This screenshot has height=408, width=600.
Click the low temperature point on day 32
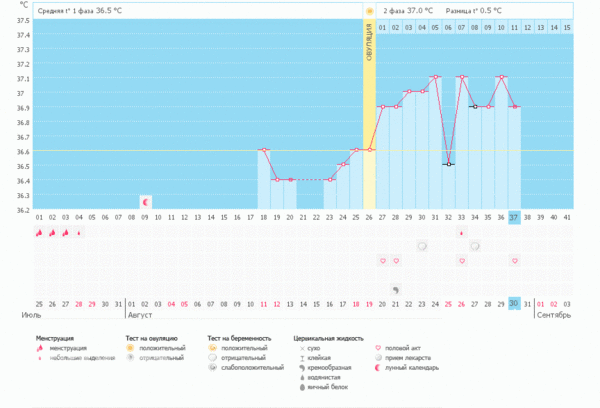click(449, 164)
